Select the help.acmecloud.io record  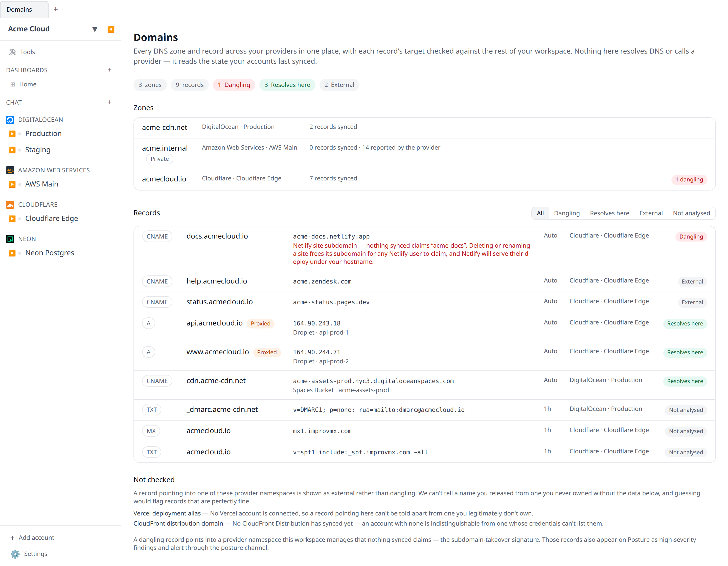click(424, 282)
